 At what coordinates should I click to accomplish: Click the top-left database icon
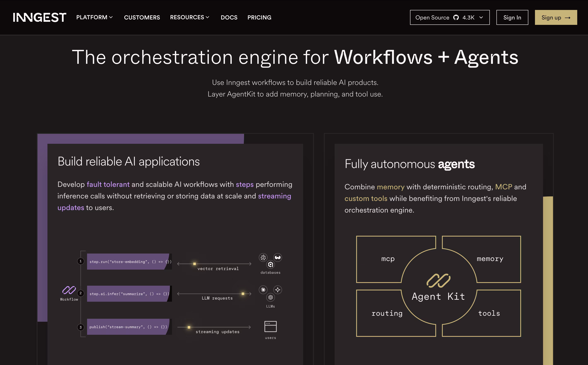click(263, 257)
